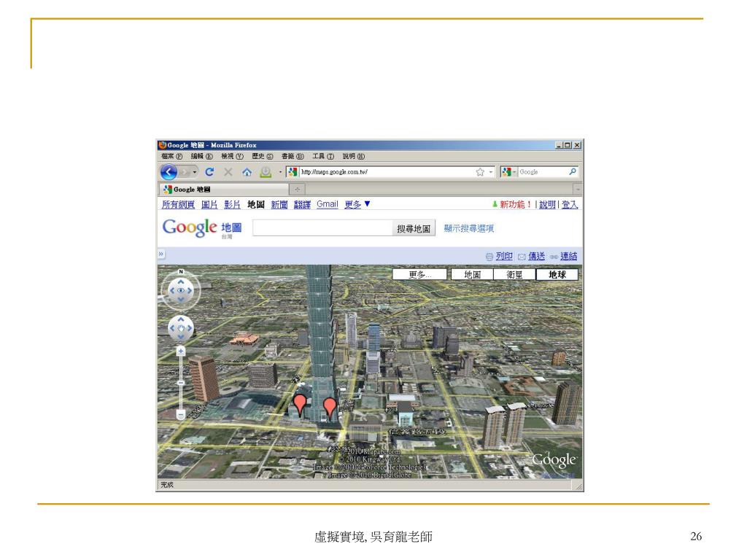Click the Firefox back arrow button
Screen dimensions: 747x560
(x=169, y=172)
